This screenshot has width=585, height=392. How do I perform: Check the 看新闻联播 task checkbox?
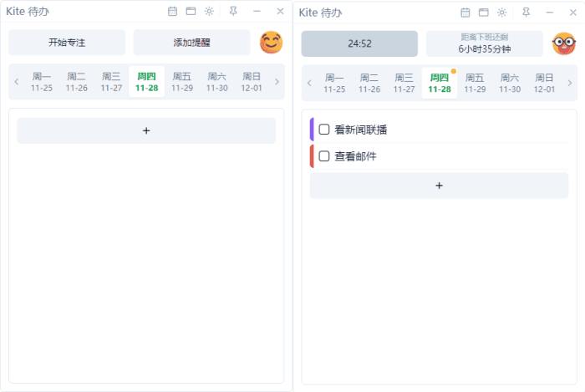click(x=324, y=130)
